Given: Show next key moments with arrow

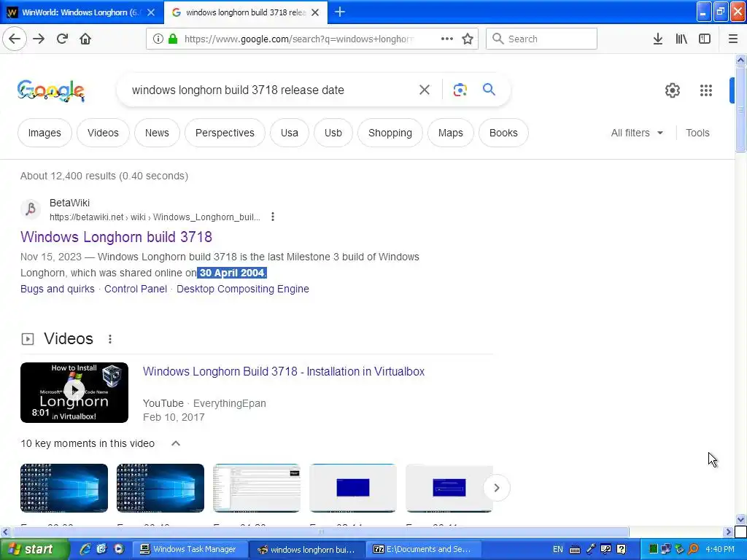Looking at the screenshot, I should coord(496,488).
